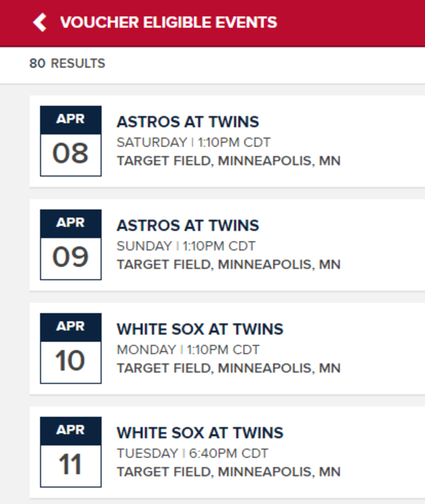Click Target Field venue for April 9 game
The height and width of the screenshot is (504, 425).
[x=228, y=265]
